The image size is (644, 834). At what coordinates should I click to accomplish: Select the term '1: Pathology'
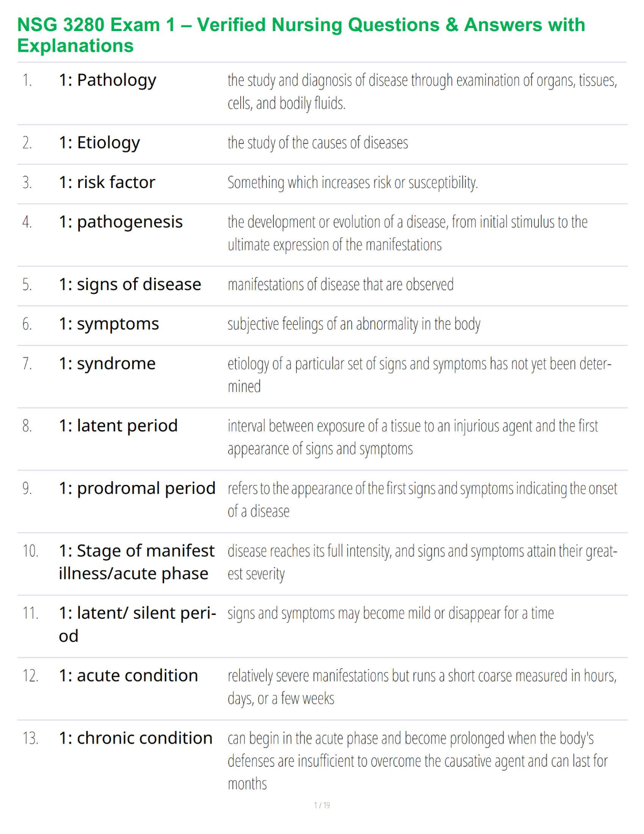(107, 80)
